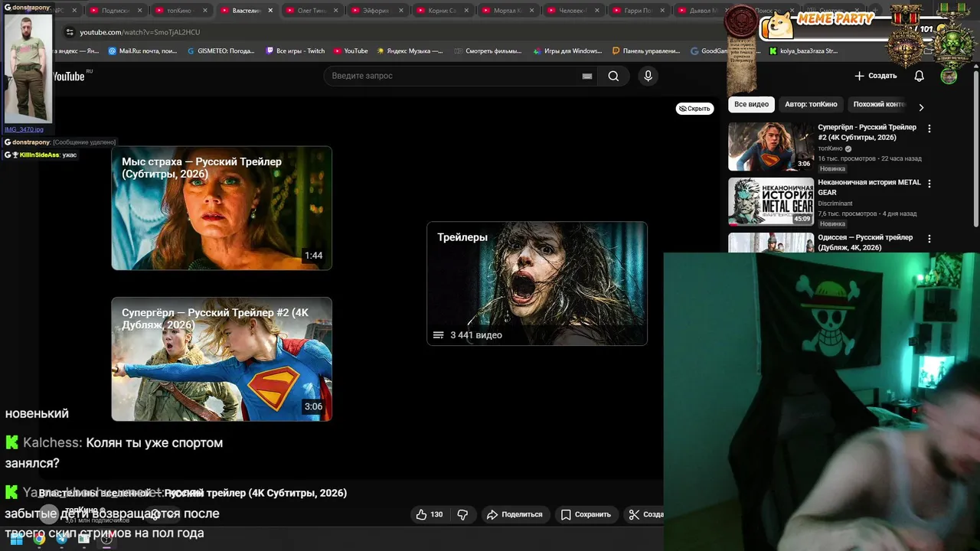Close the Властелины browser tab
Viewport: 980px width, 551px height.
pyautogui.click(x=270, y=11)
